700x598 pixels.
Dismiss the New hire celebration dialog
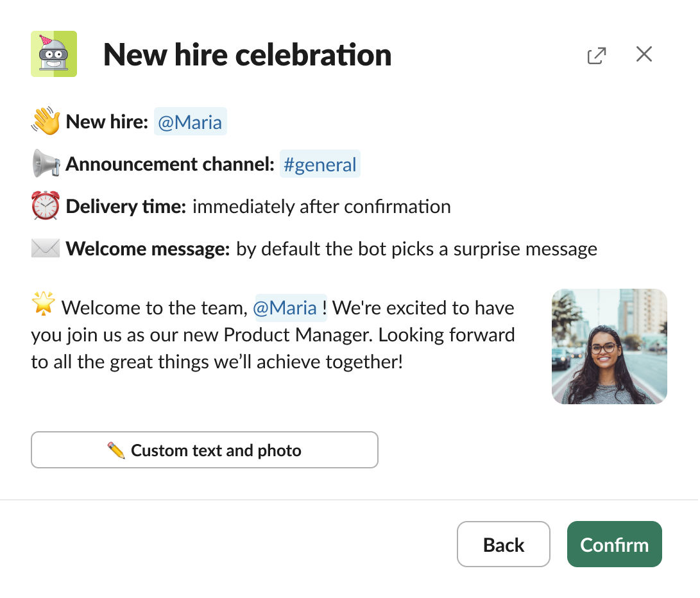[x=644, y=54]
